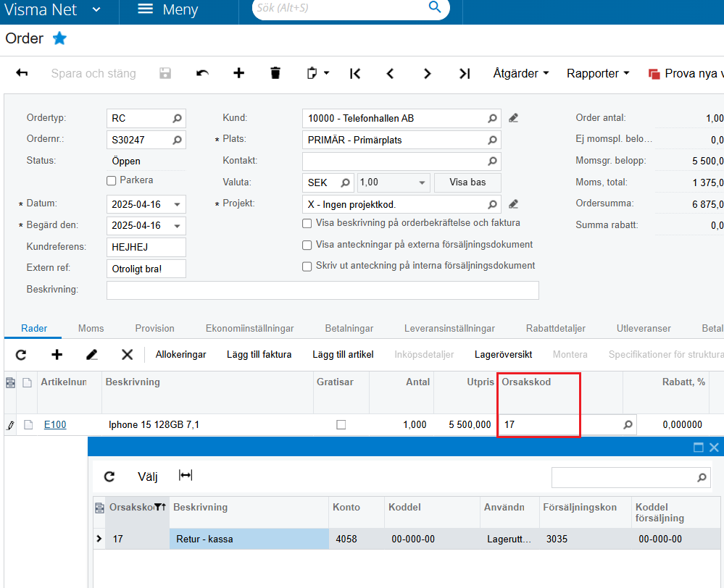The width and height of the screenshot is (724, 588).
Task: Expand the Åtgärder menu
Action: pos(520,73)
